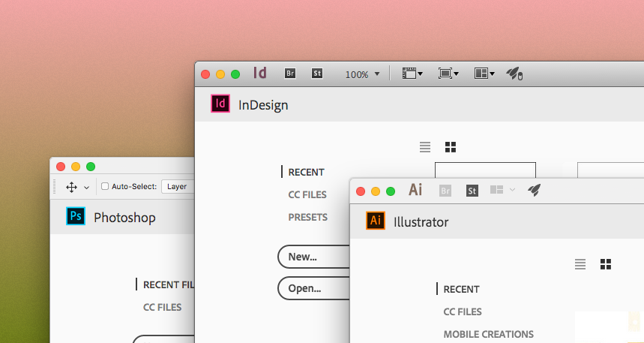The width and height of the screenshot is (644, 343).
Task: Open Adobe Stock from the InDesign toolbar
Action: [317, 74]
